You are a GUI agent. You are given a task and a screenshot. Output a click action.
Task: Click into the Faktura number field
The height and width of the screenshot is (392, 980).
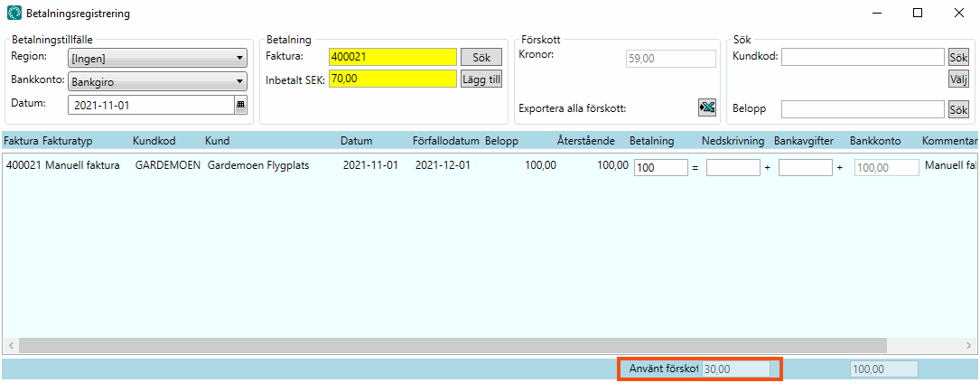(x=393, y=57)
